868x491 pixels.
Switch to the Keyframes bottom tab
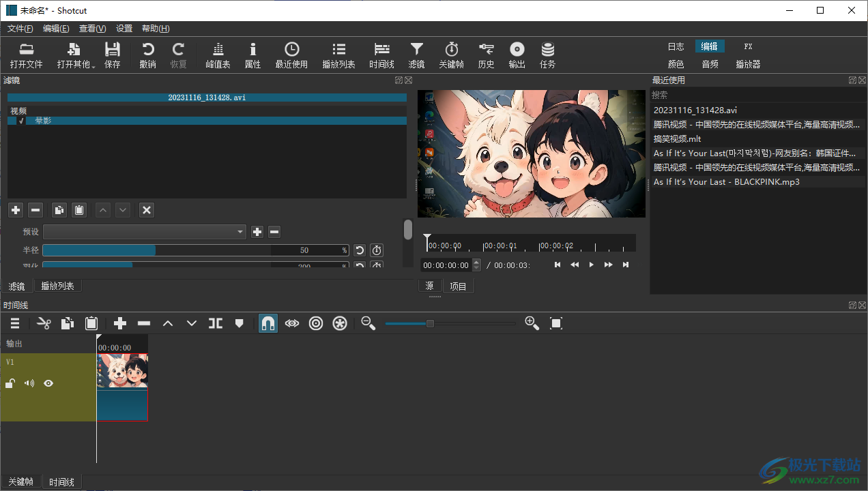pyautogui.click(x=20, y=481)
